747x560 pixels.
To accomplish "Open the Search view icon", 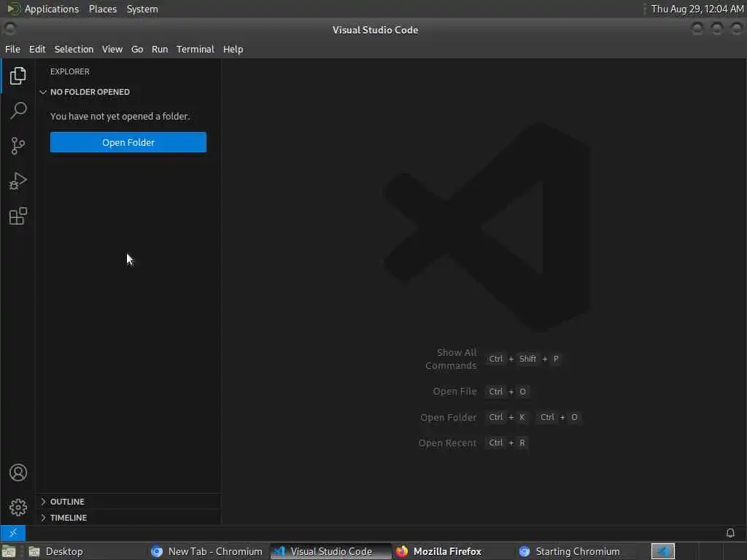I will pyautogui.click(x=18, y=111).
